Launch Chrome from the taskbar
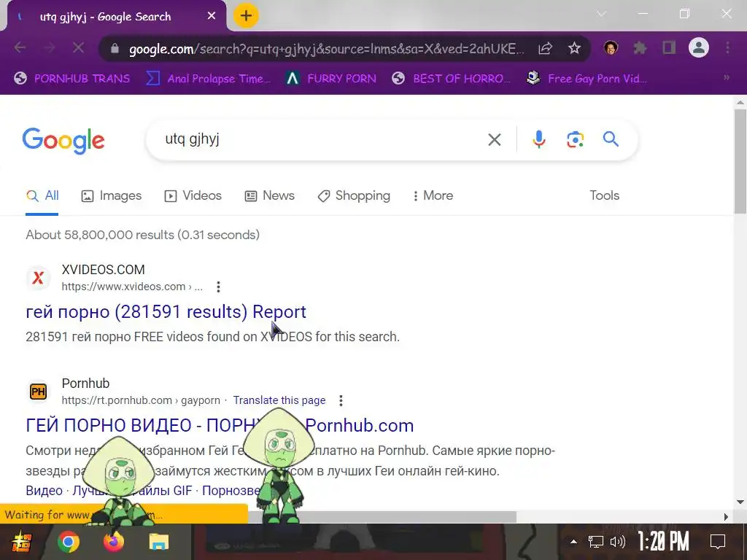 coord(69,542)
